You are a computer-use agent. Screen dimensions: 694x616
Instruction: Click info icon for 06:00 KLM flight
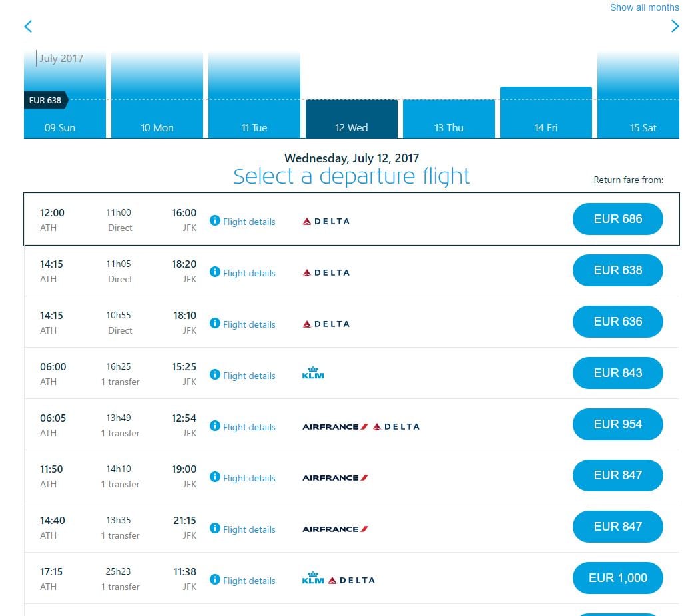[214, 375]
